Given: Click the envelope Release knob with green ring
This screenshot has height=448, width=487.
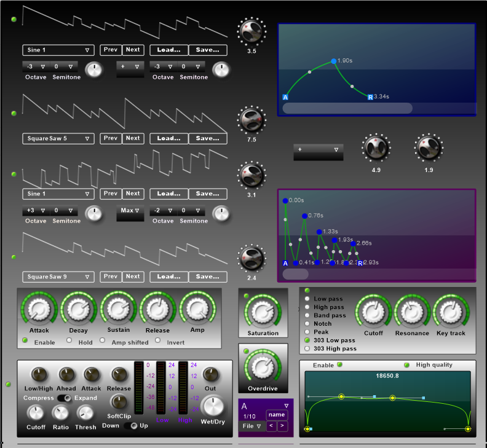Looking at the screenshot, I should click(158, 310).
